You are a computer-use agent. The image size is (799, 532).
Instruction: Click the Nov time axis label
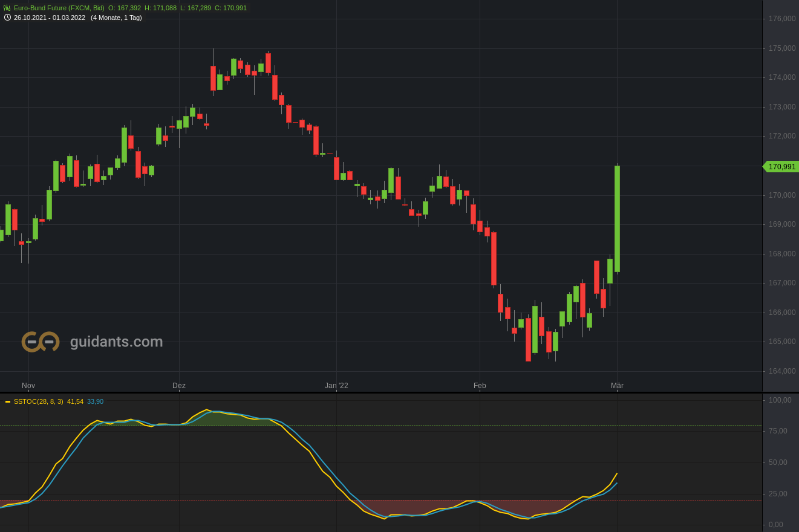pyautogui.click(x=28, y=385)
